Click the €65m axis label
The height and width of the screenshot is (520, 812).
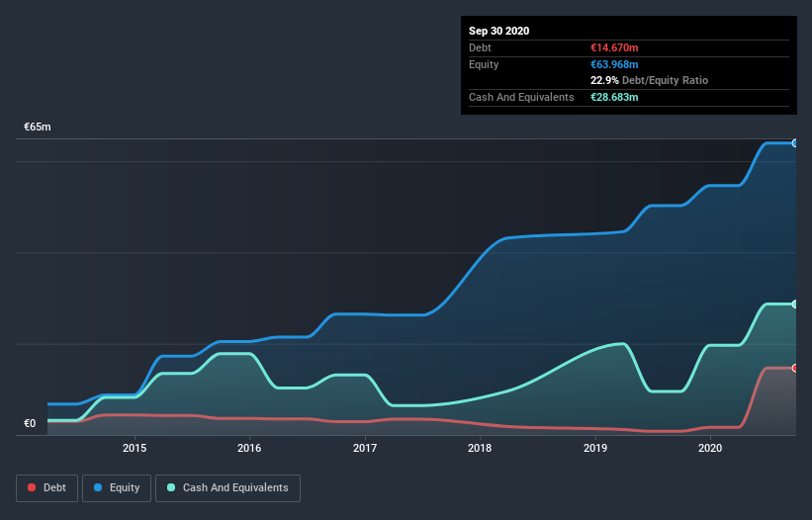(x=38, y=127)
